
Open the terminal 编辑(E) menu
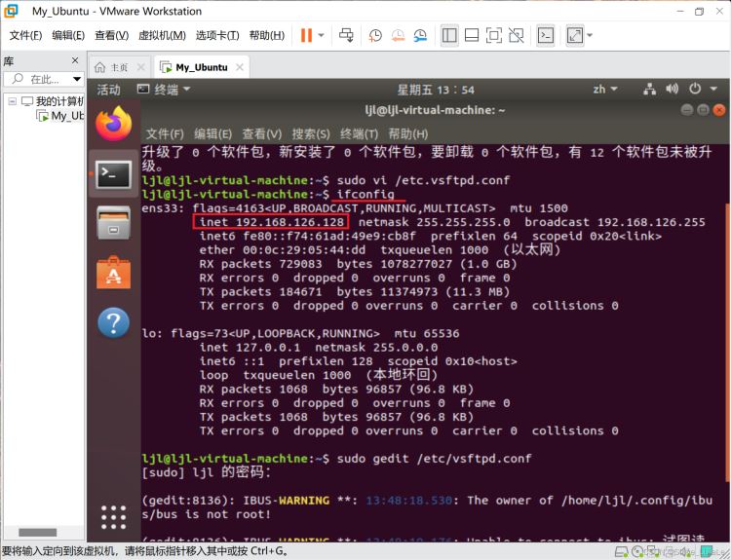213,134
